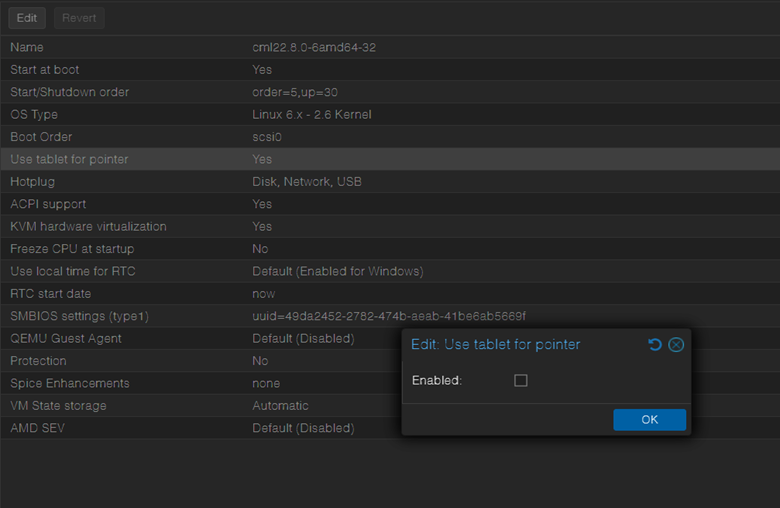Select the Use local time for RTC row
This screenshot has height=508, width=780.
390,271
